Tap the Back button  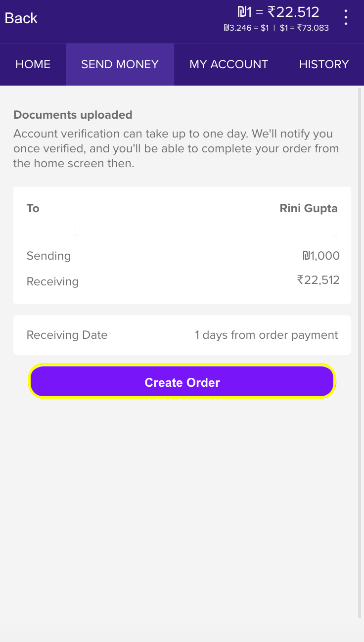pyautogui.click(x=21, y=18)
